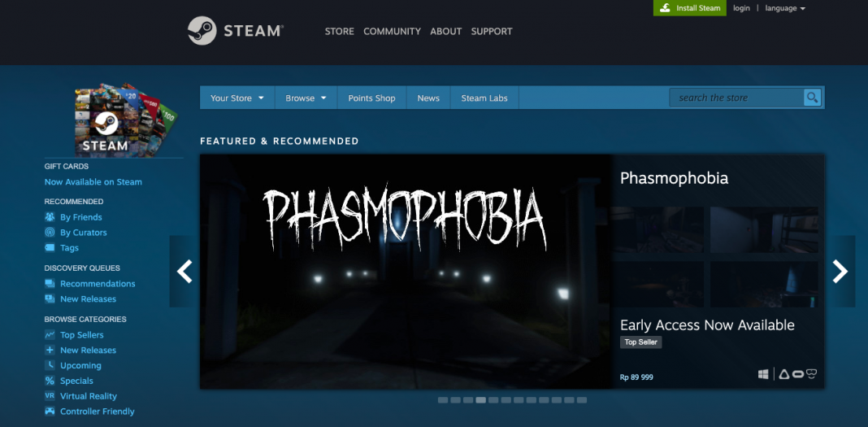This screenshot has width=868, height=427.
Task: Select the fourth carousel page indicator
Action: click(x=481, y=400)
